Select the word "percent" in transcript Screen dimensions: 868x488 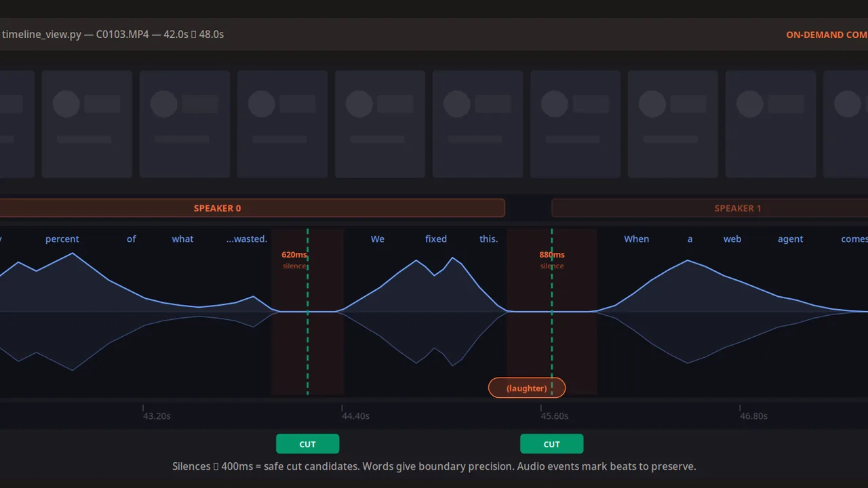pyautogui.click(x=62, y=239)
